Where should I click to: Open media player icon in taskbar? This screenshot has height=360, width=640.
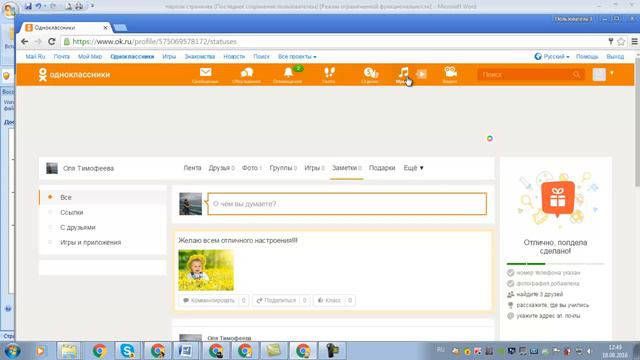click(40, 351)
